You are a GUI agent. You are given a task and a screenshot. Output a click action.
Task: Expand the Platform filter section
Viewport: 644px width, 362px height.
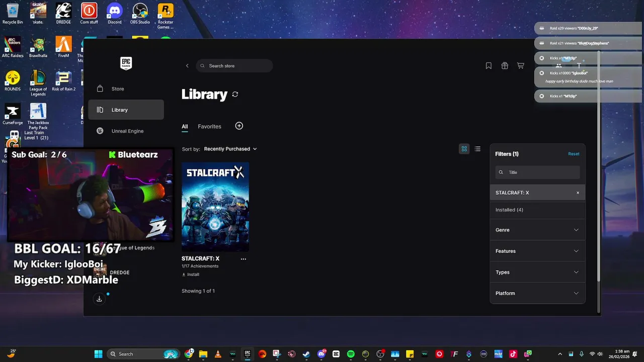click(537, 293)
